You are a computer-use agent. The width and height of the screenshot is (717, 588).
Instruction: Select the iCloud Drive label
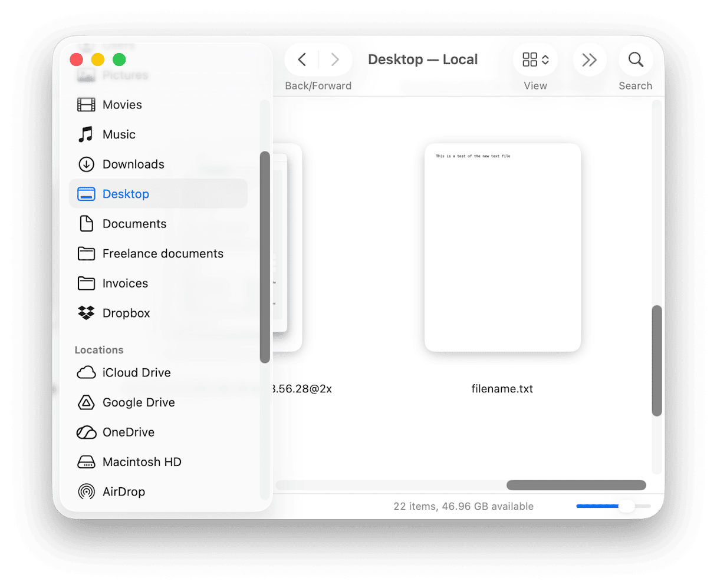coord(136,373)
